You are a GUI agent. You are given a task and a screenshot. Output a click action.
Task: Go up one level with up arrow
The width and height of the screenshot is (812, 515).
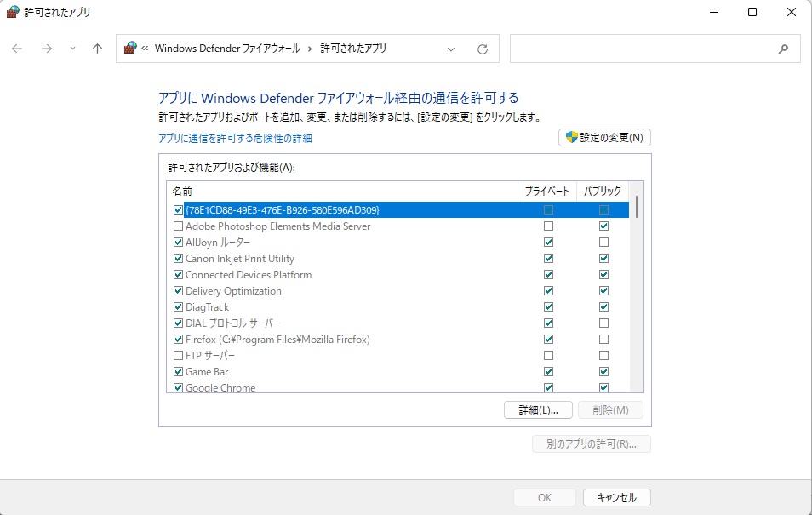97,49
